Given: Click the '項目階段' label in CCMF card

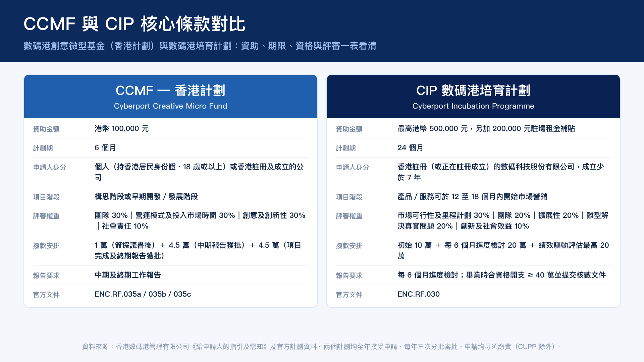Looking at the screenshot, I should coord(46,197).
